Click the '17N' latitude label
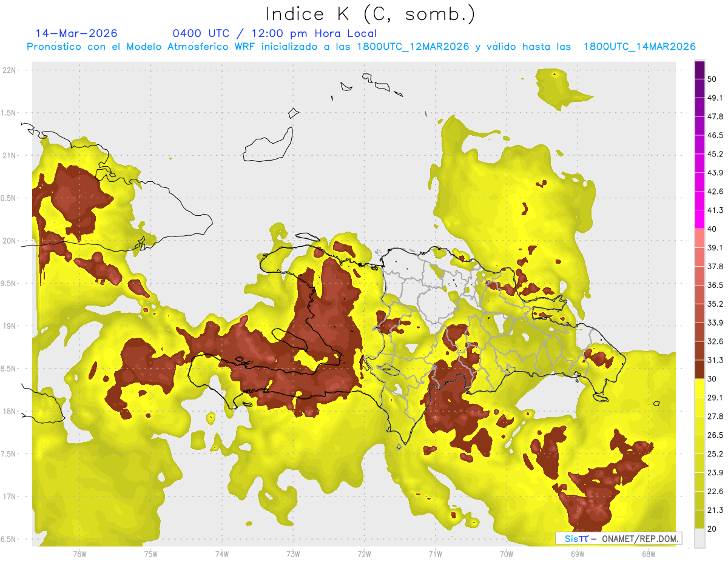This screenshot has height=562, width=728. tap(10, 497)
